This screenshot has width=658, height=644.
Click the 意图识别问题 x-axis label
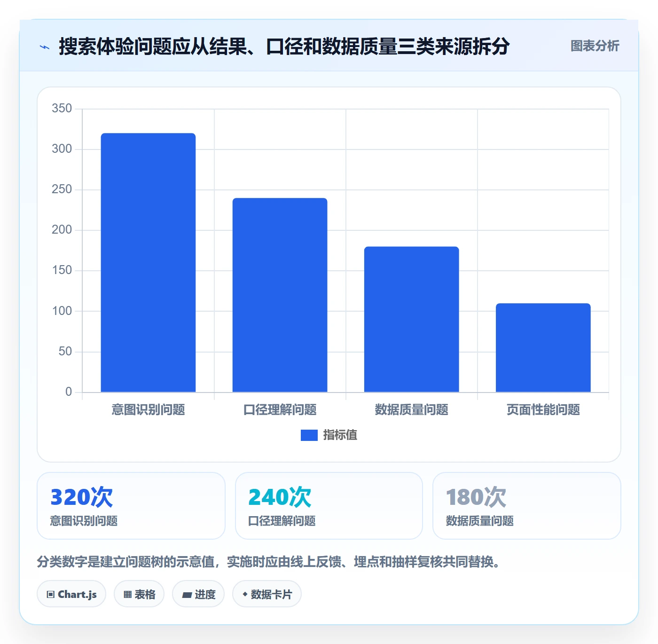[x=148, y=410]
